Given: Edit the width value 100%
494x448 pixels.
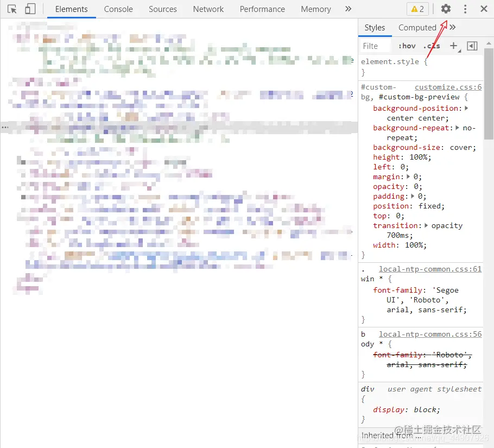Looking at the screenshot, I should (x=414, y=245).
